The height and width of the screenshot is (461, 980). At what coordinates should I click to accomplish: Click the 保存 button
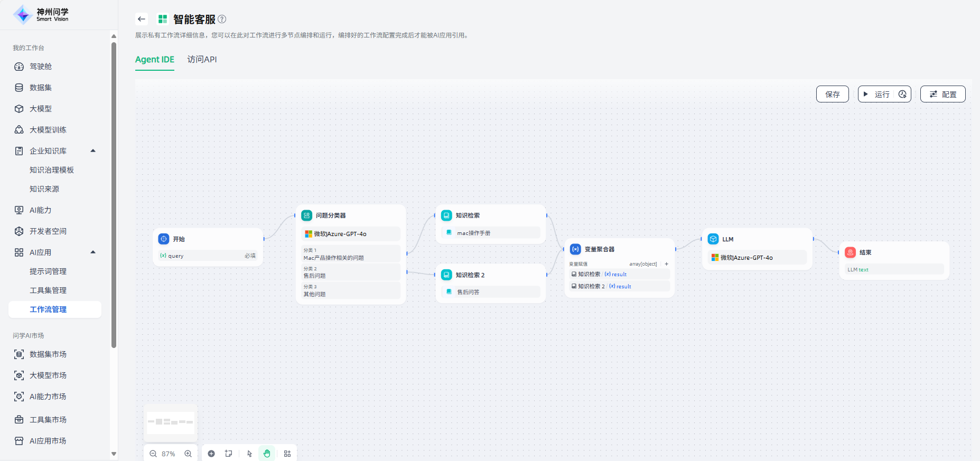(833, 94)
